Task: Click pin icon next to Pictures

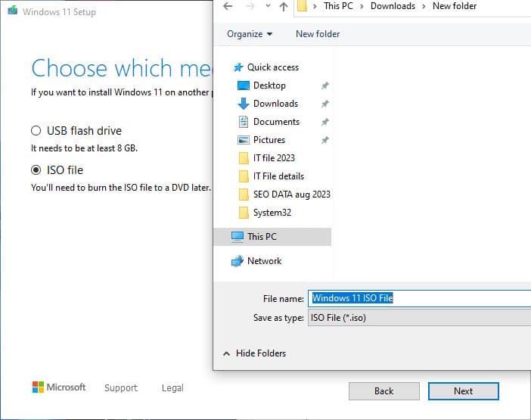Action: click(x=324, y=140)
